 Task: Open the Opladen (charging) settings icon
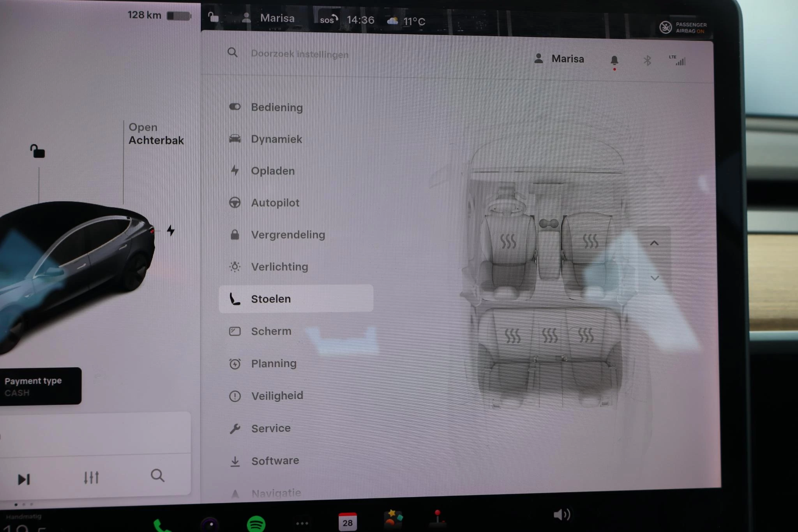[235, 171]
